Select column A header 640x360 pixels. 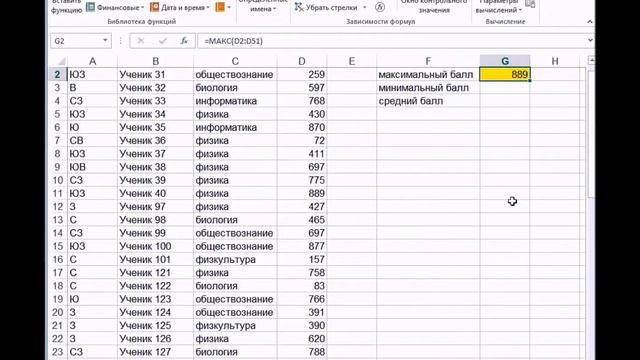[x=92, y=61]
